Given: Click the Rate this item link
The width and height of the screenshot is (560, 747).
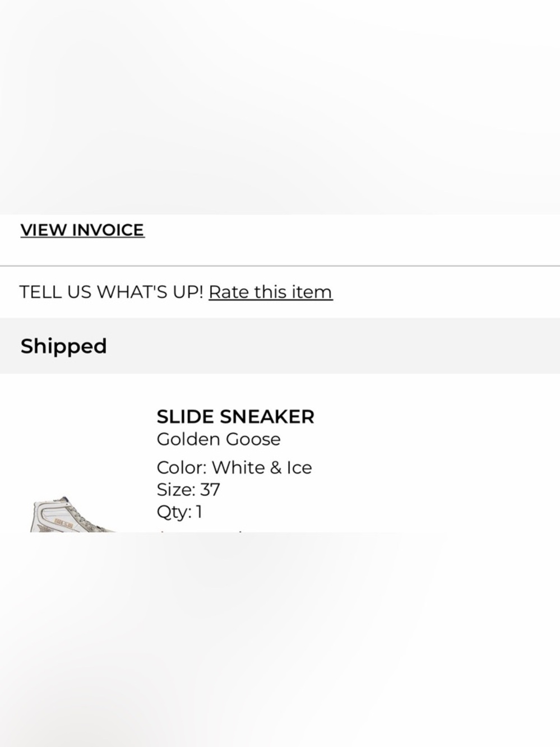Looking at the screenshot, I should pos(270,292).
